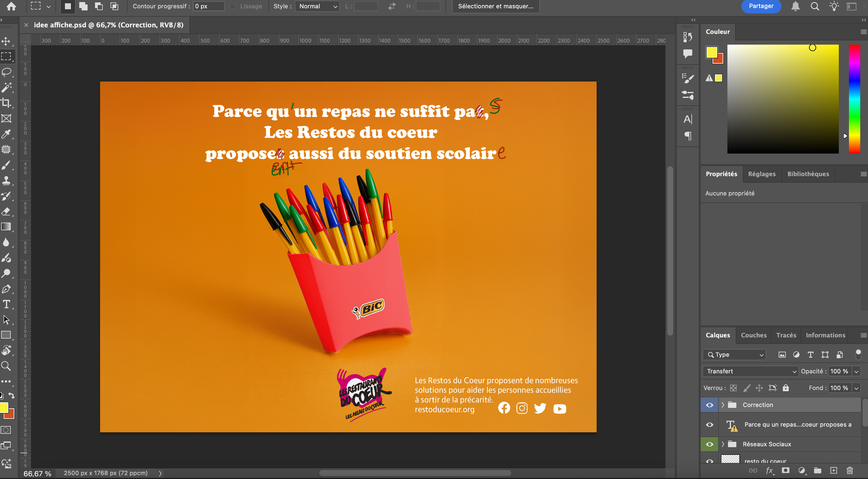Screen dimensions: 868x479
Task: Switch to the Réglages tab
Action: 762,174
